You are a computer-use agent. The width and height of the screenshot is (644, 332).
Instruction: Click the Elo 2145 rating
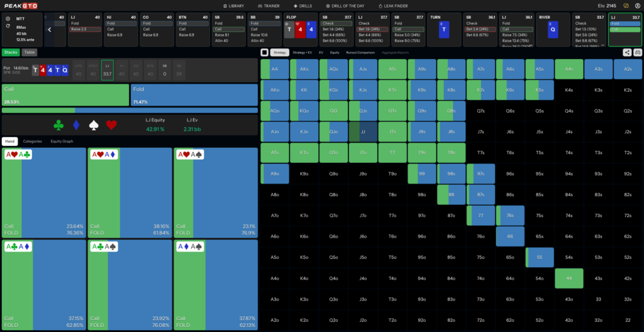(608, 6)
